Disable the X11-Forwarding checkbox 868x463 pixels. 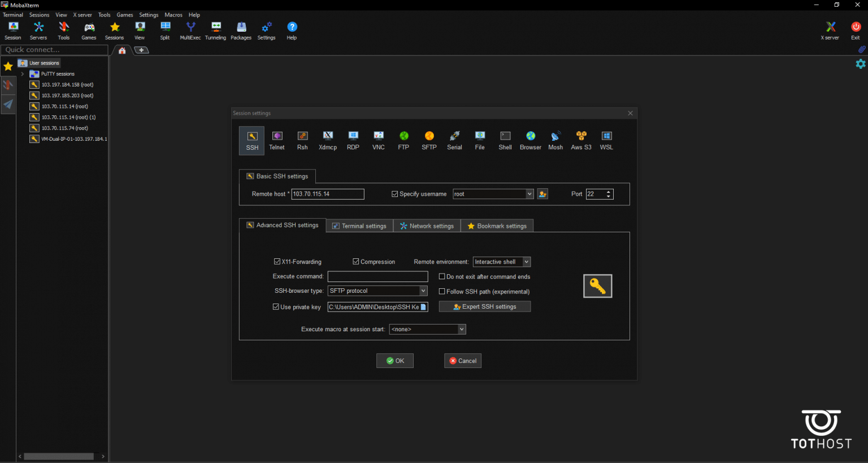pyautogui.click(x=277, y=262)
